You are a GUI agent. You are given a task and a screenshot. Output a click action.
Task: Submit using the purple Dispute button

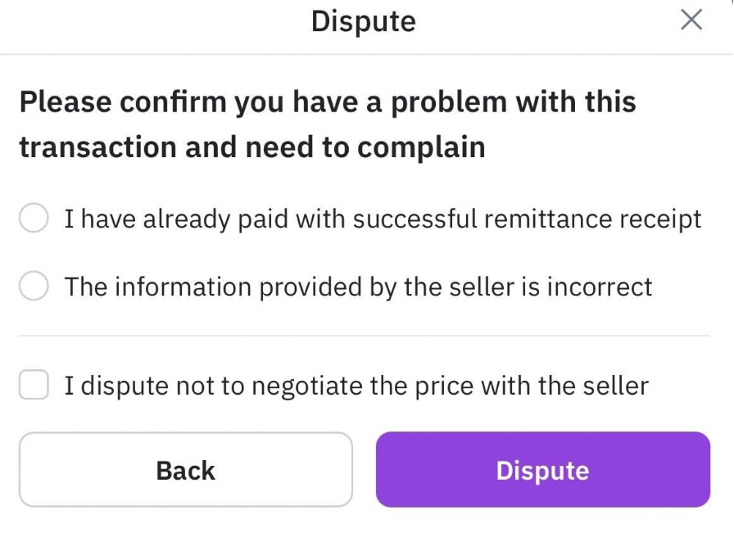(x=542, y=470)
